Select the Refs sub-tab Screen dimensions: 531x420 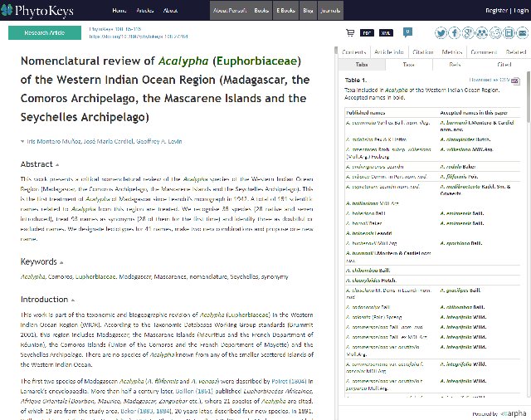[455, 65]
